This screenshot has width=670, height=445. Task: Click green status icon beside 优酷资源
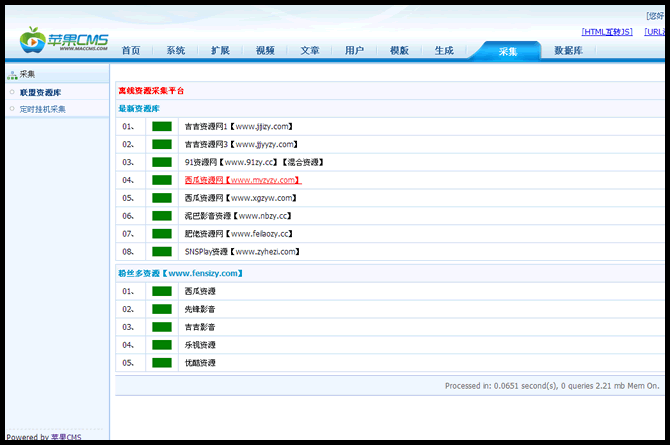tap(161, 363)
